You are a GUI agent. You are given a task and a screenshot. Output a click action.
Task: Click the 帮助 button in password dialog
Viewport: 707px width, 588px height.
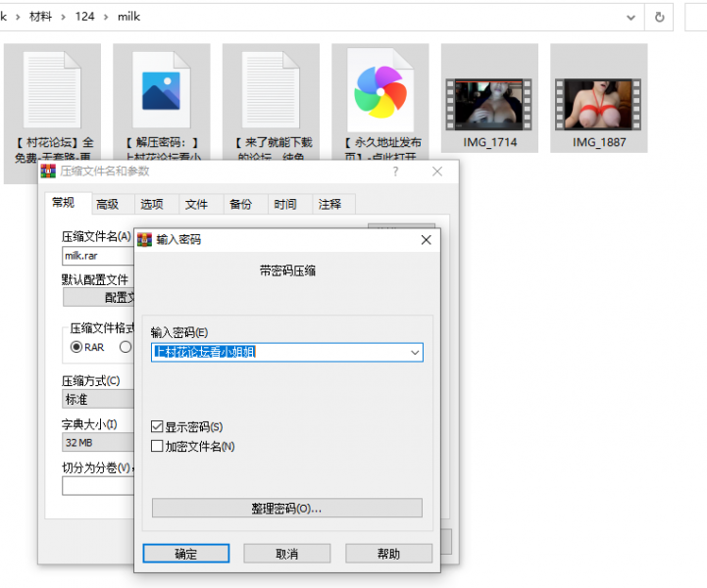[388, 554]
